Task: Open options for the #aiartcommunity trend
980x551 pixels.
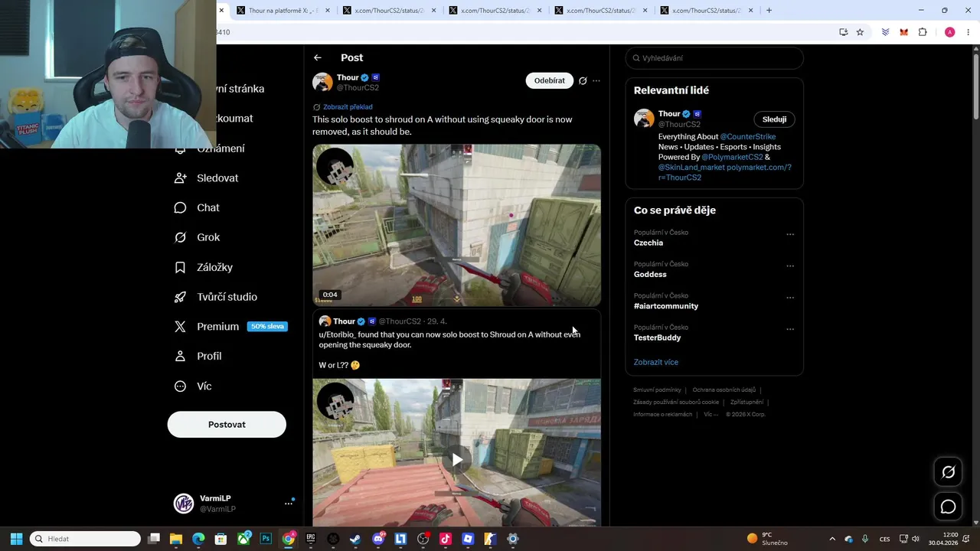Action: [x=790, y=298]
